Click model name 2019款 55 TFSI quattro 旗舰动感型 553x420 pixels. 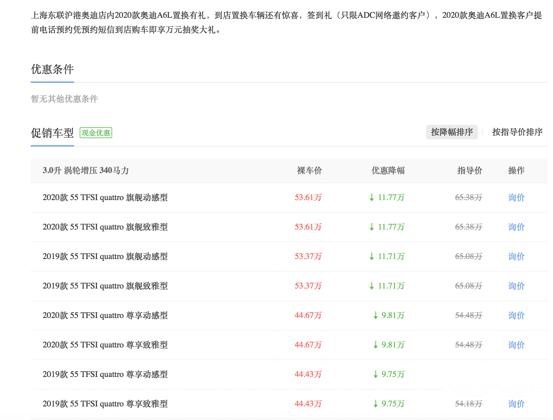point(105,256)
